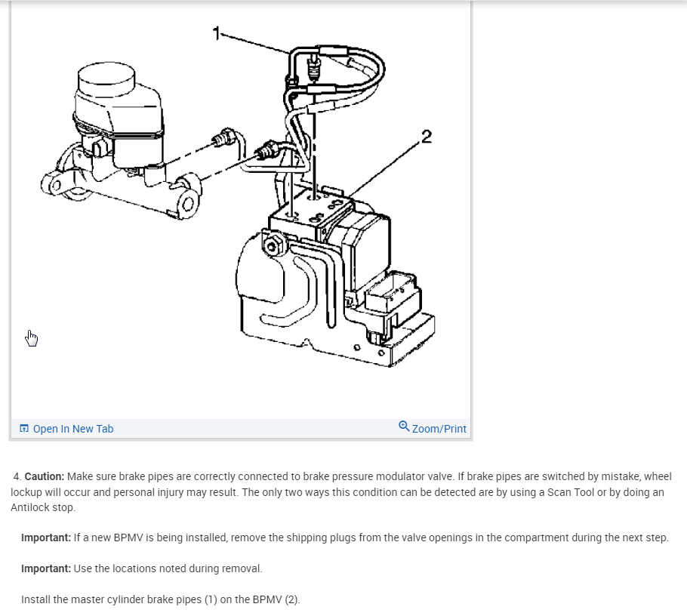Click callout number 1 in the diagram
This screenshot has height=616, width=687.
[217, 34]
